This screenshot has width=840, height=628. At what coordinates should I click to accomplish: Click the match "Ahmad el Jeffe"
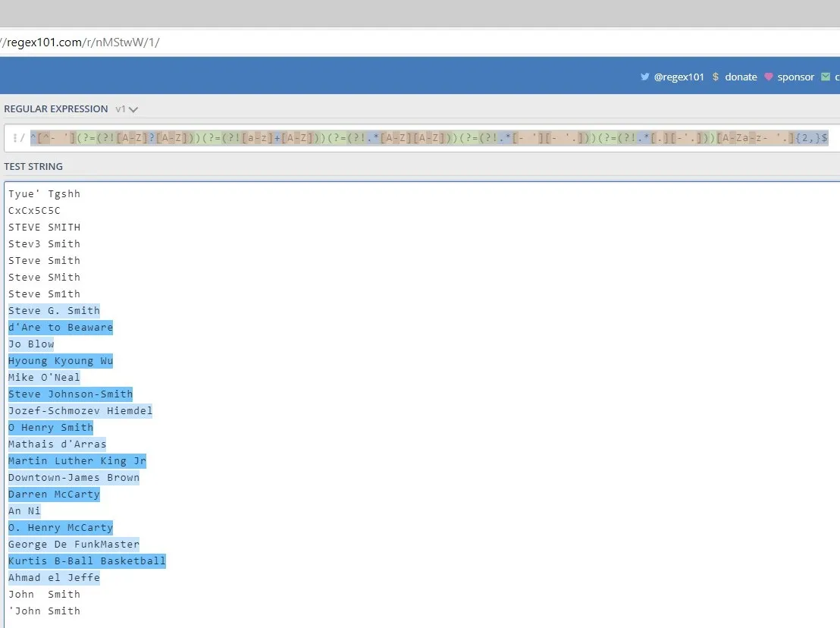click(54, 578)
